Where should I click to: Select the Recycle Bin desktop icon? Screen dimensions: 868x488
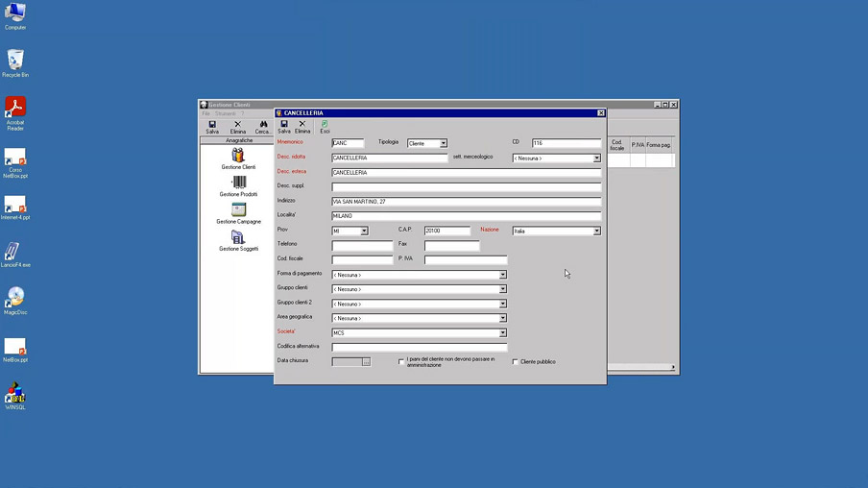click(15, 63)
